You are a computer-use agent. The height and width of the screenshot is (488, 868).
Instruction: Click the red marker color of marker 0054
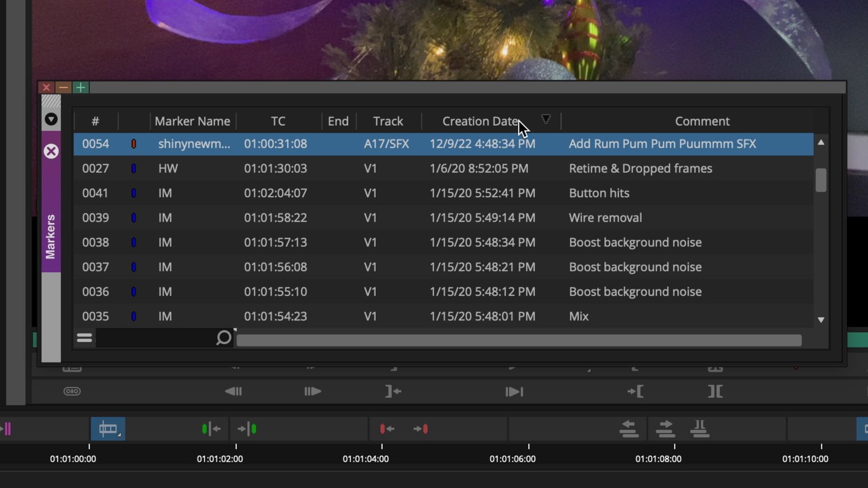134,144
